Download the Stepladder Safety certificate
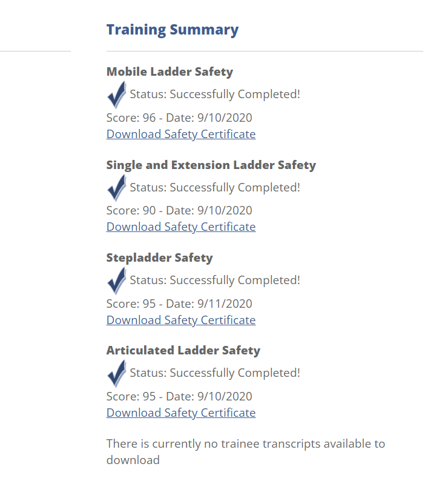 coord(181,320)
